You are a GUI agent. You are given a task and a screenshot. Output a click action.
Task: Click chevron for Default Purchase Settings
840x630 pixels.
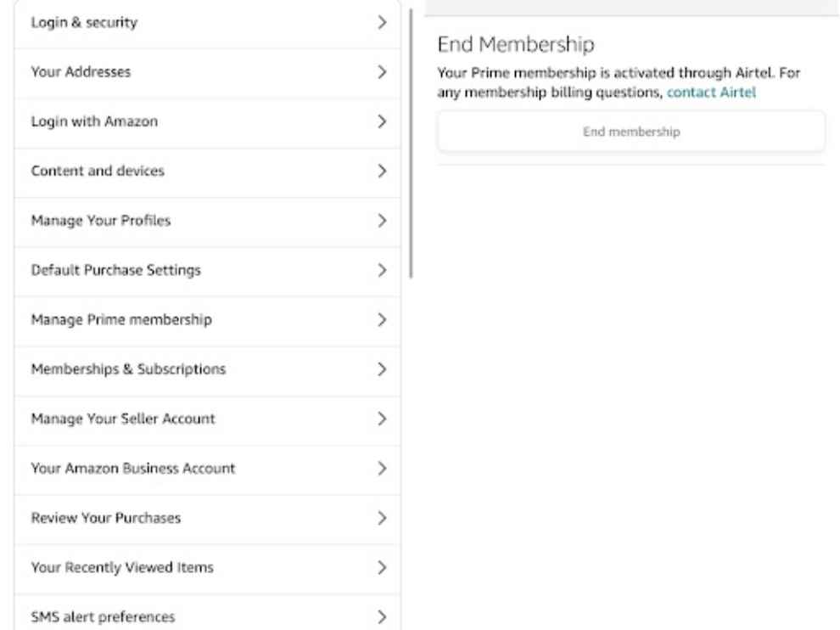point(382,270)
